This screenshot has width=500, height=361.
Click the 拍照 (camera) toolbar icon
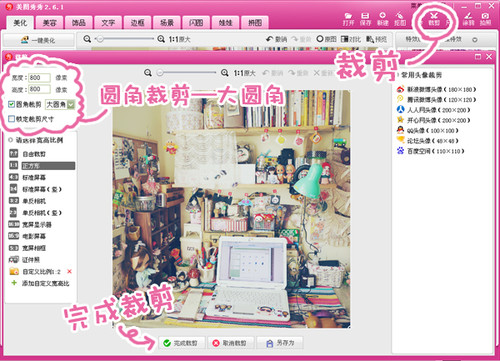(x=486, y=19)
